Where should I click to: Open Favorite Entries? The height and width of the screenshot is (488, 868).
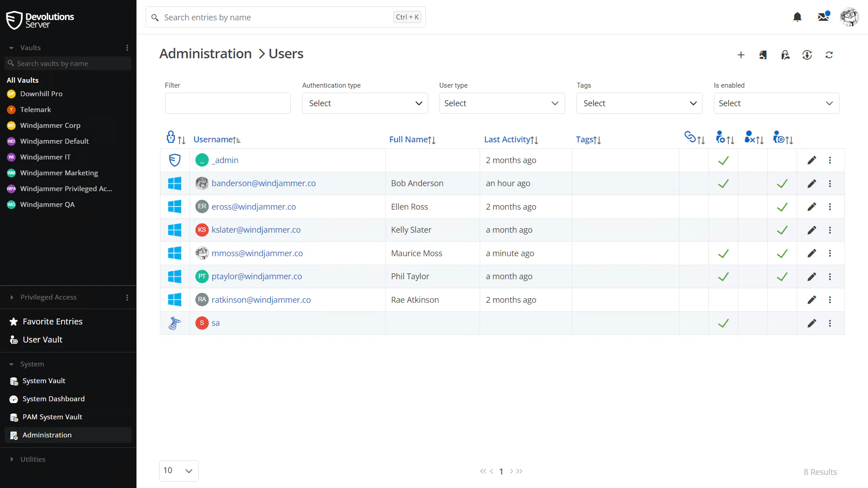(x=46, y=322)
